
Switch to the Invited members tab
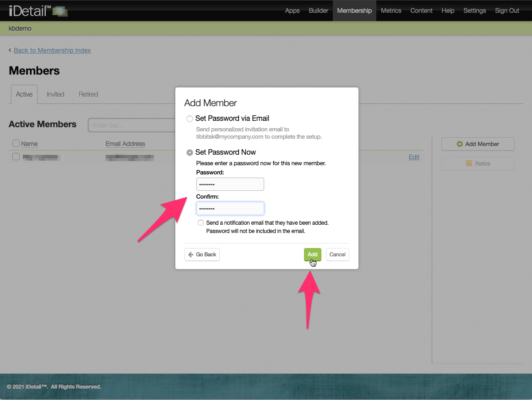(x=55, y=94)
